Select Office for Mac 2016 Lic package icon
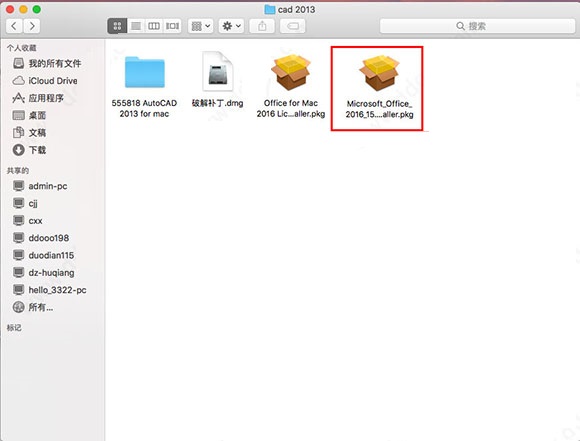 point(291,72)
